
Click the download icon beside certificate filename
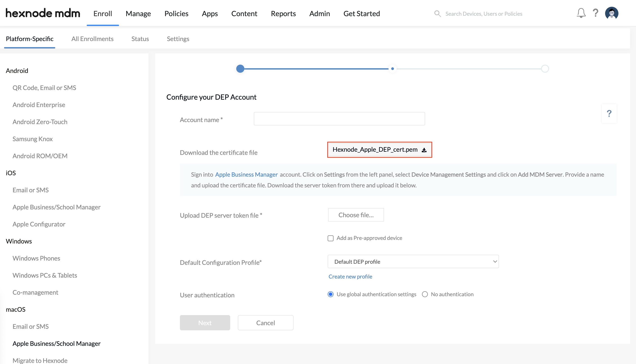click(x=424, y=150)
